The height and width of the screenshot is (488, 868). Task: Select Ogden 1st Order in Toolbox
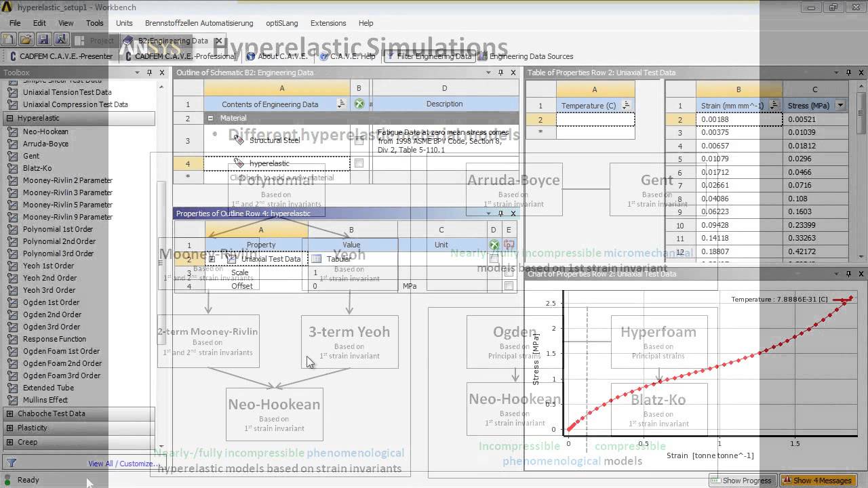51,302
